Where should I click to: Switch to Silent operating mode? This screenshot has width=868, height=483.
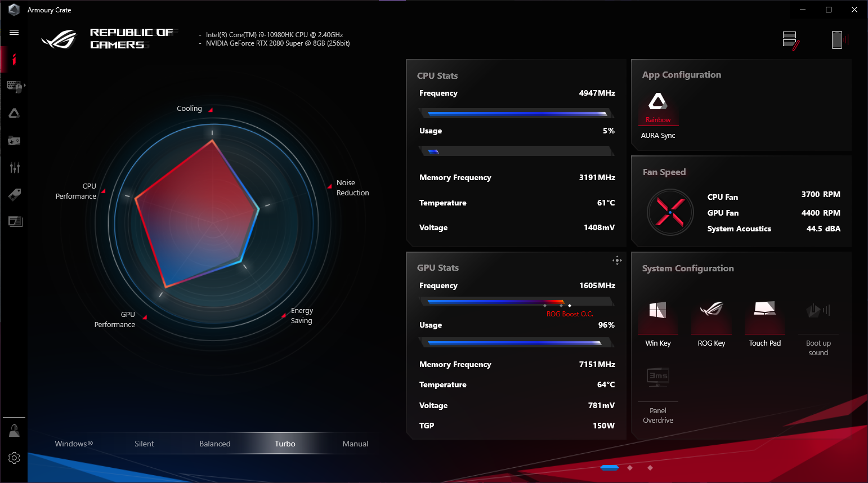[x=144, y=444]
